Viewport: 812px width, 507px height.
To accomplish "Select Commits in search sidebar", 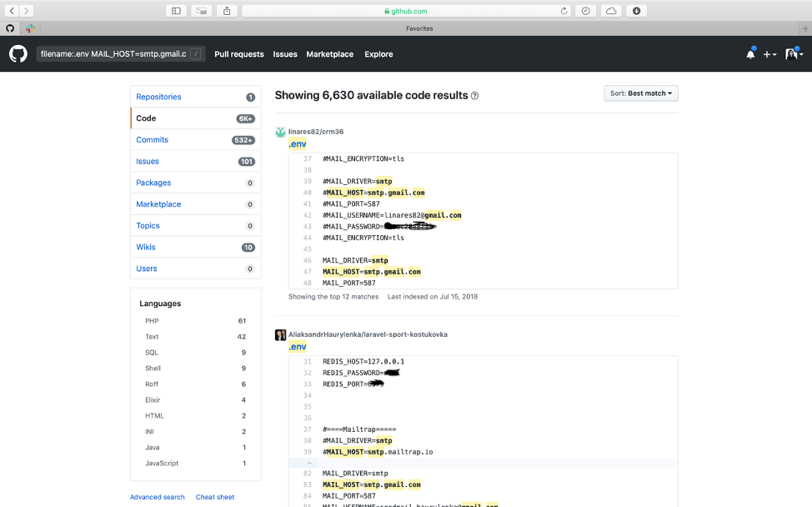I will pyautogui.click(x=153, y=140).
